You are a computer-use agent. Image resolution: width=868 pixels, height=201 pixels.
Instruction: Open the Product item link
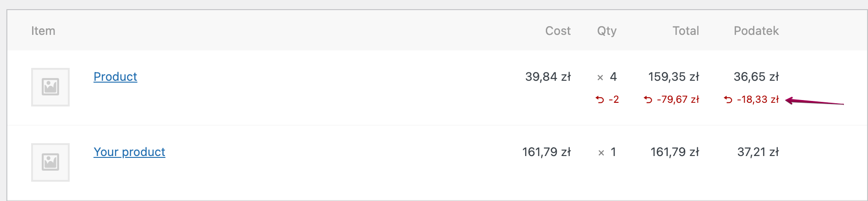115,77
